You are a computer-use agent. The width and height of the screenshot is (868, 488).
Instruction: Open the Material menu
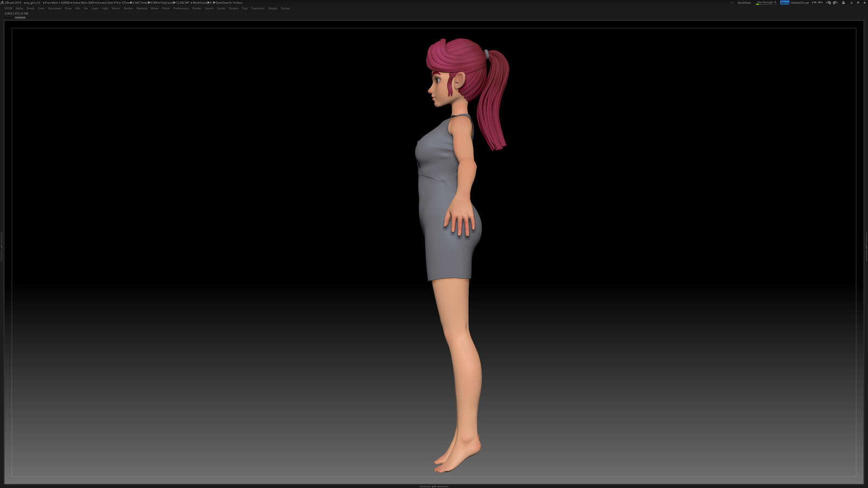click(x=142, y=8)
